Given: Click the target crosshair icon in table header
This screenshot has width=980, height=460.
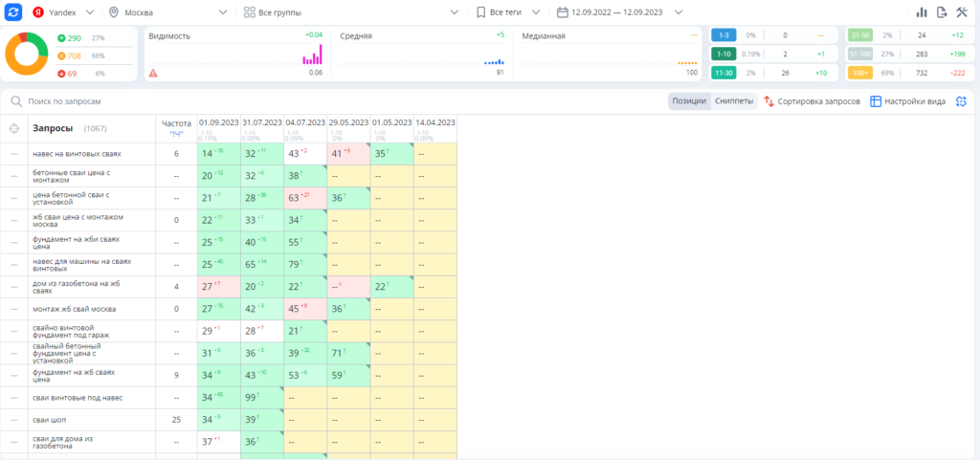Looking at the screenshot, I should pyautogui.click(x=13, y=128).
